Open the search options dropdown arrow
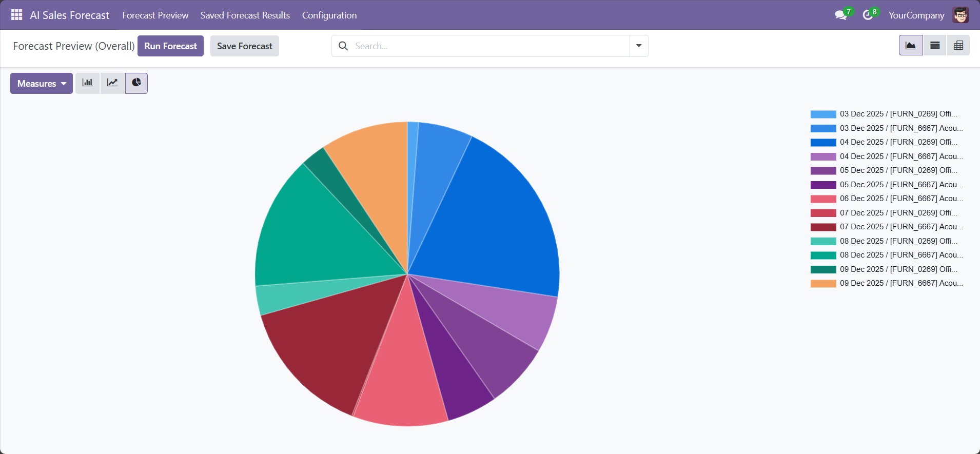Viewport: 980px width, 454px height. 639,46
